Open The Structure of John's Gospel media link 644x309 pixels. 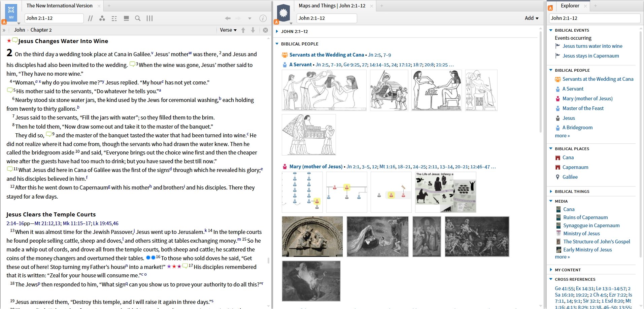597,242
